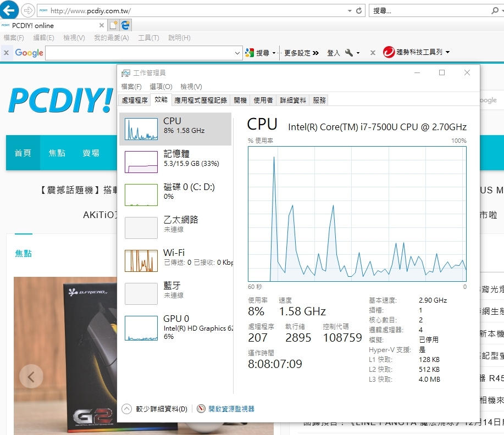Click the 開啟資源監視器 link

231,409
